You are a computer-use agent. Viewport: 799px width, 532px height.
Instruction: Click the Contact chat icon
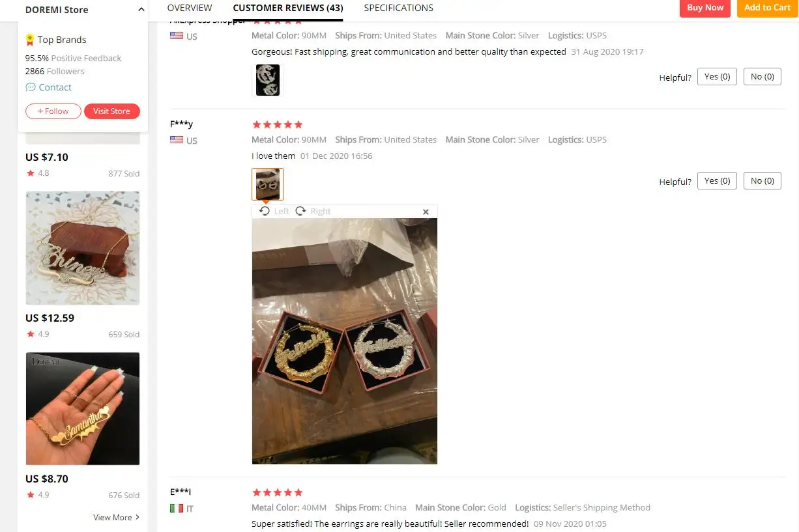30,87
